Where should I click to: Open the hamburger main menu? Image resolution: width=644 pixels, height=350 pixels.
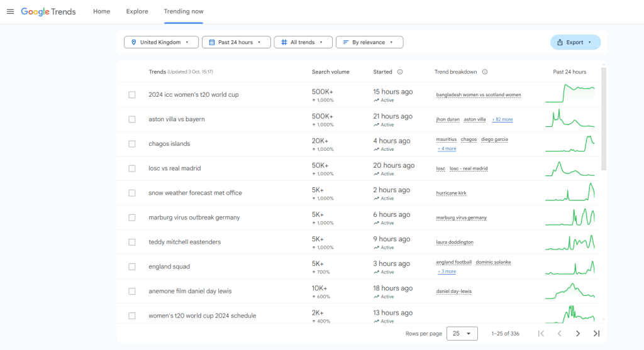pos(10,11)
